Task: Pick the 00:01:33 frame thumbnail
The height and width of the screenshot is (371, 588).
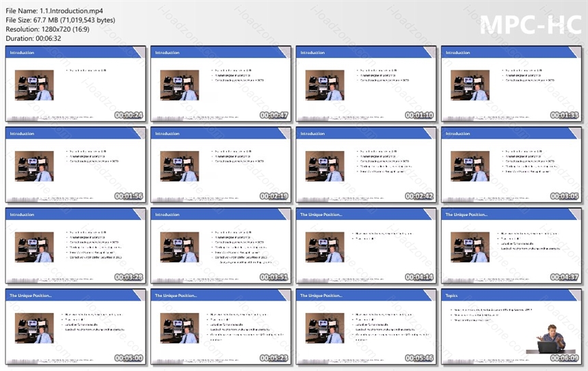Action: [x=511, y=84]
